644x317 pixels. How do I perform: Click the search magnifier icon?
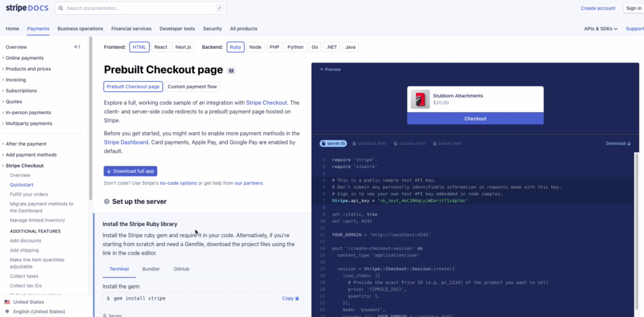(x=61, y=8)
